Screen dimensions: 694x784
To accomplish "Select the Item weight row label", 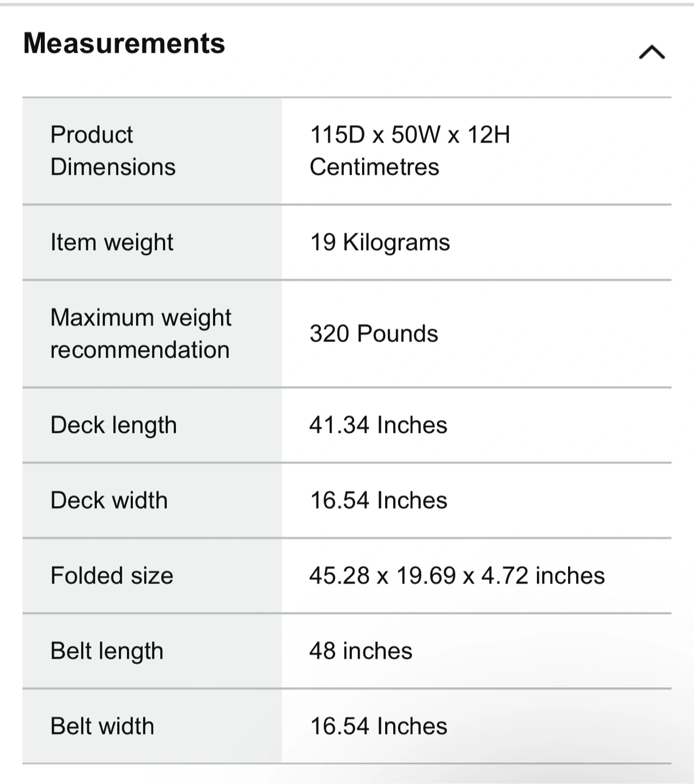I will coord(112,242).
